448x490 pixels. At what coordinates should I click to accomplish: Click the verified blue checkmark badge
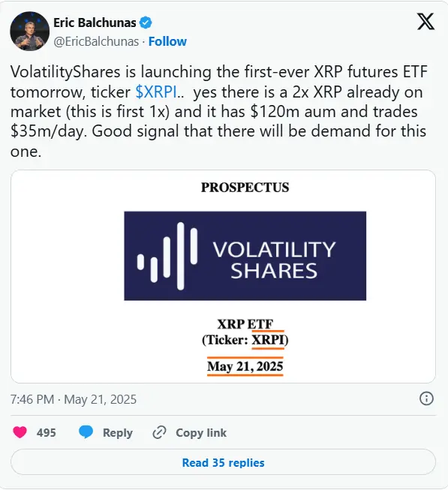coord(146,23)
